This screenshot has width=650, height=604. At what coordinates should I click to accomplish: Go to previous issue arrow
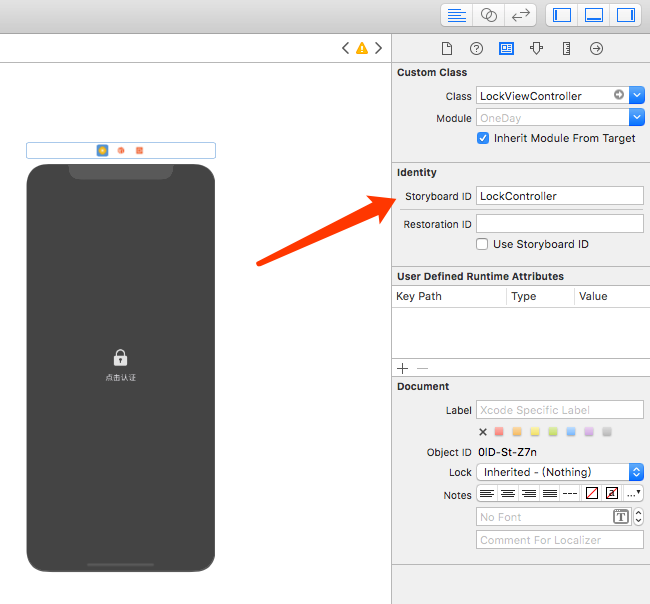[x=345, y=48]
